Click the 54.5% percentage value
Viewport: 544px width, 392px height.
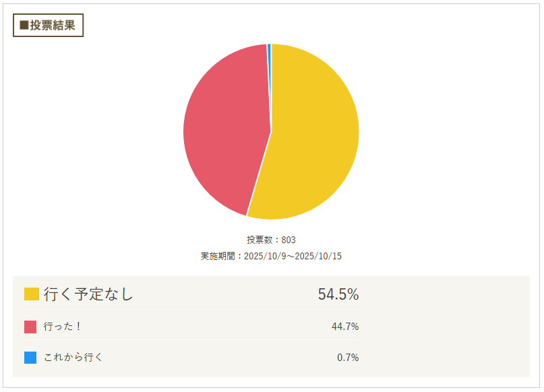(x=338, y=294)
